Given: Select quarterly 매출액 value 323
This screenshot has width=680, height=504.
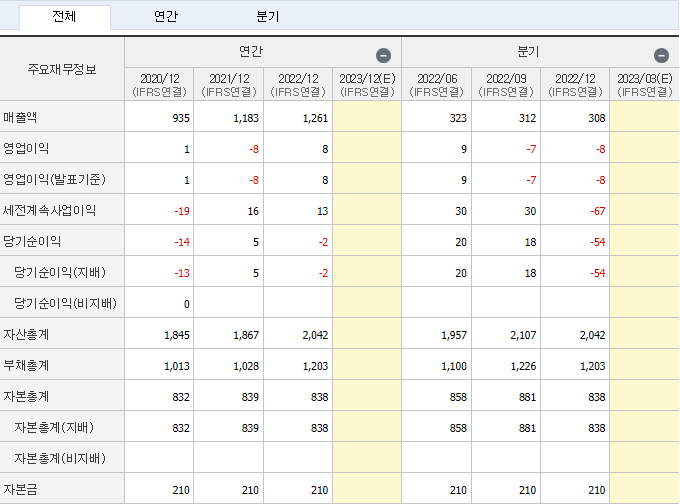Looking at the screenshot, I should 458,118.
